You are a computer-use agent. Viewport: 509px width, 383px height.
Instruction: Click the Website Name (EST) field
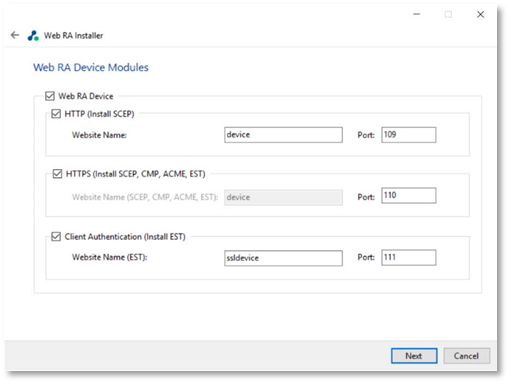283,258
